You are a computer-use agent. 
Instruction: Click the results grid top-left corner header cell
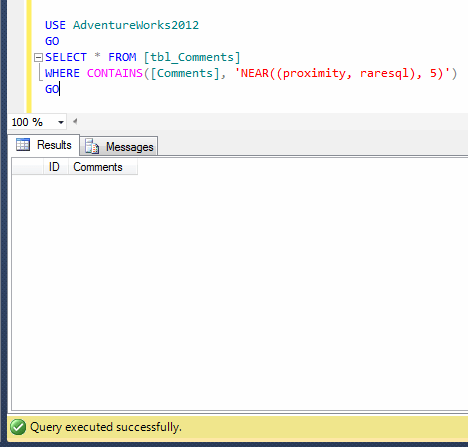[28, 167]
